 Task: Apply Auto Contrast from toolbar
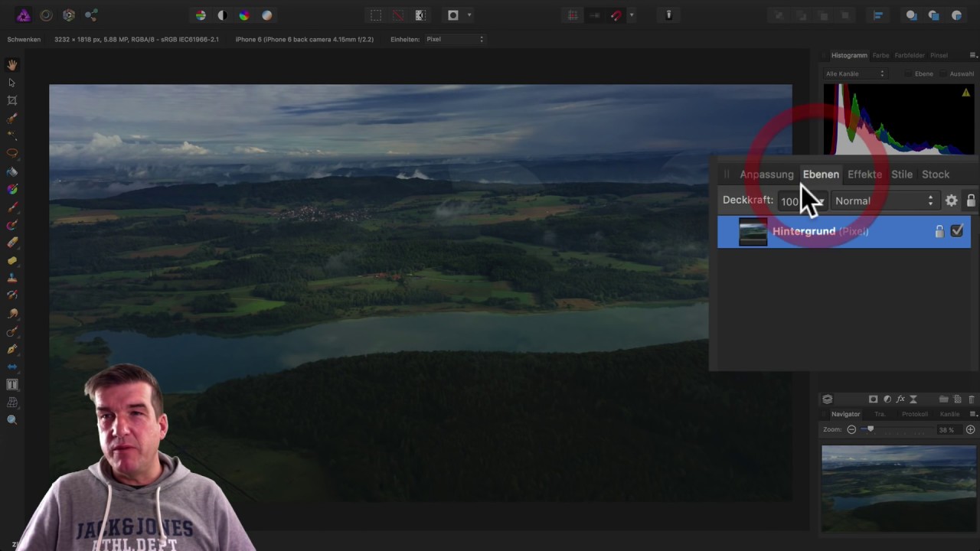[x=222, y=15]
